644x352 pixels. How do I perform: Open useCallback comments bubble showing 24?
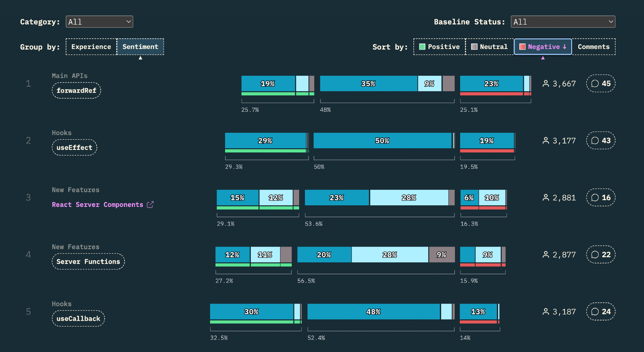[x=601, y=312]
